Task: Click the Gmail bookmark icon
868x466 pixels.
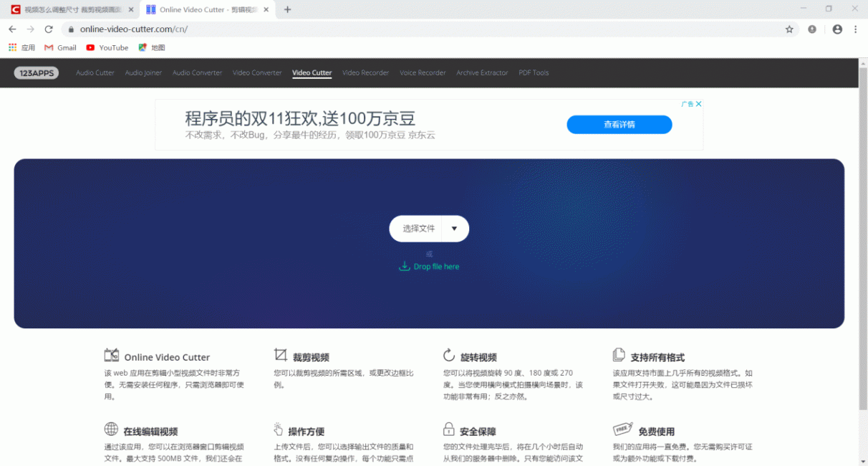Action: point(49,48)
